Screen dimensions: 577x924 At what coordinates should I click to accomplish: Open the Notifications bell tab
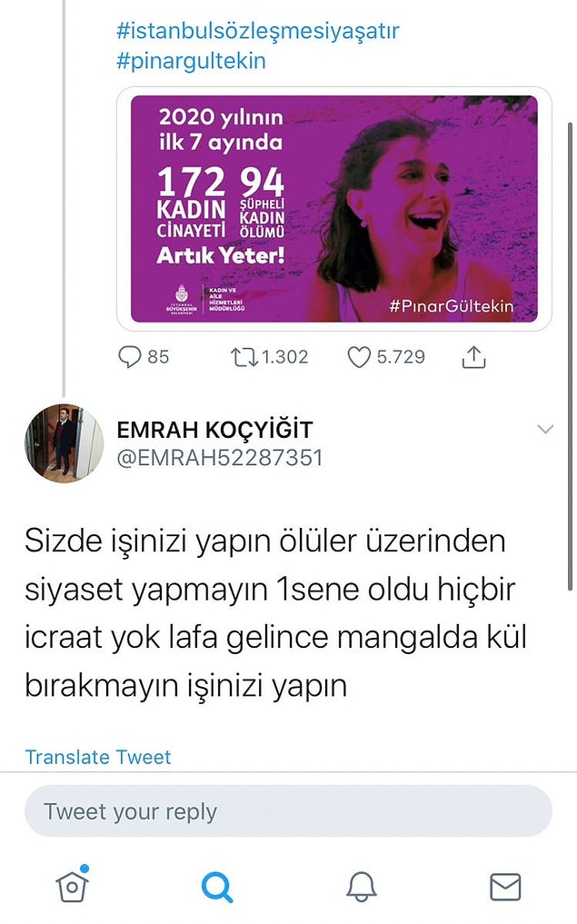361,886
